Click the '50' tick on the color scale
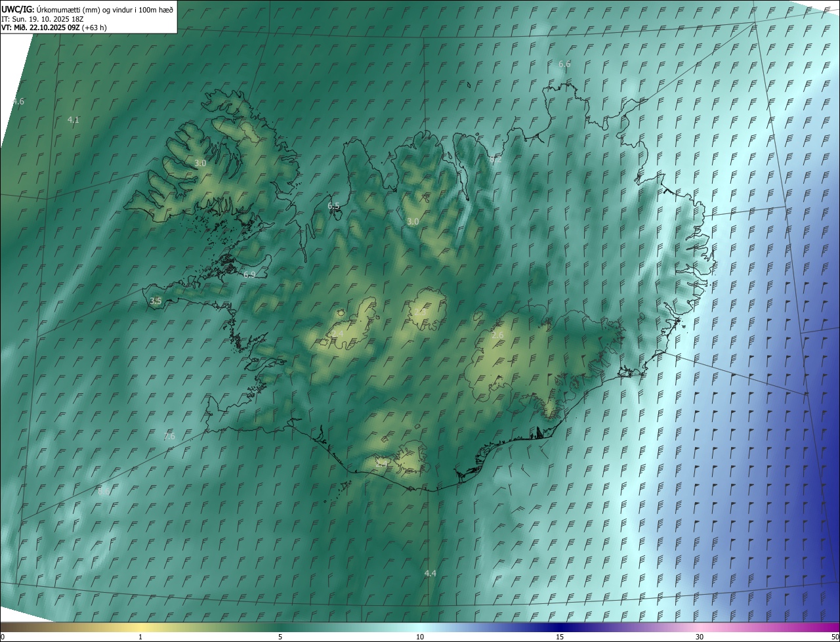Image resolution: width=840 pixels, height=642 pixels. 835,637
